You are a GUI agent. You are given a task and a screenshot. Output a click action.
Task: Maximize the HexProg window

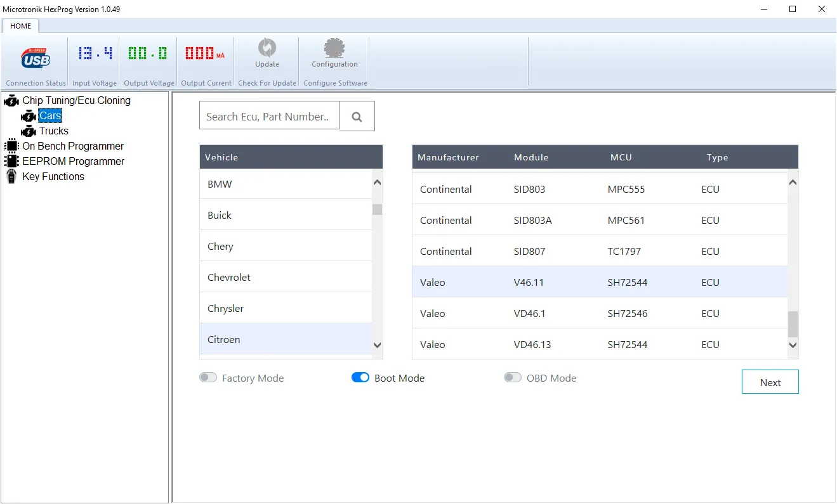[x=793, y=9]
